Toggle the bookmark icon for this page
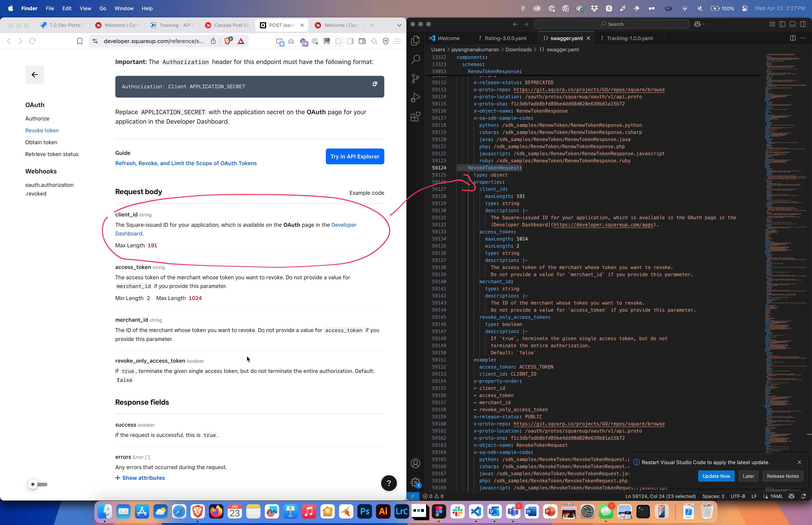The width and height of the screenshot is (812, 525). [x=80, y=41]
